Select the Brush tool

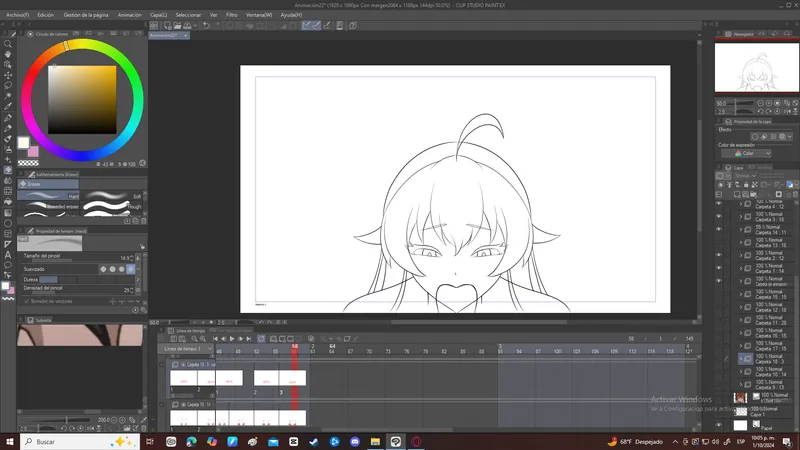click(8, 138)
